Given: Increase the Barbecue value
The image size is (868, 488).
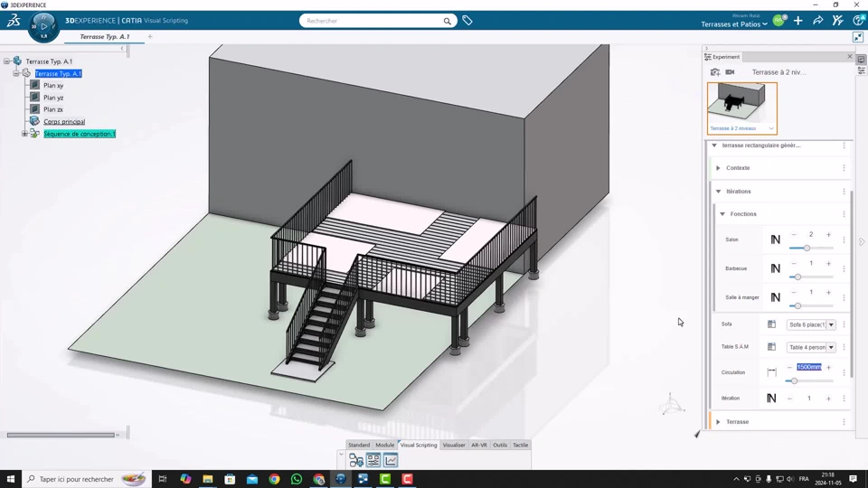Looking at the screenshot, I should pos(829,263).
